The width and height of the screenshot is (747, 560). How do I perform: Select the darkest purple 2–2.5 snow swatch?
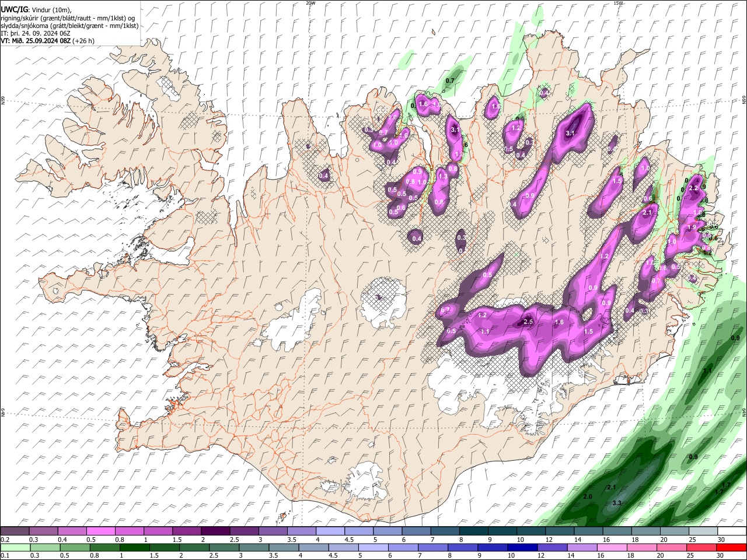coord(215,531)
